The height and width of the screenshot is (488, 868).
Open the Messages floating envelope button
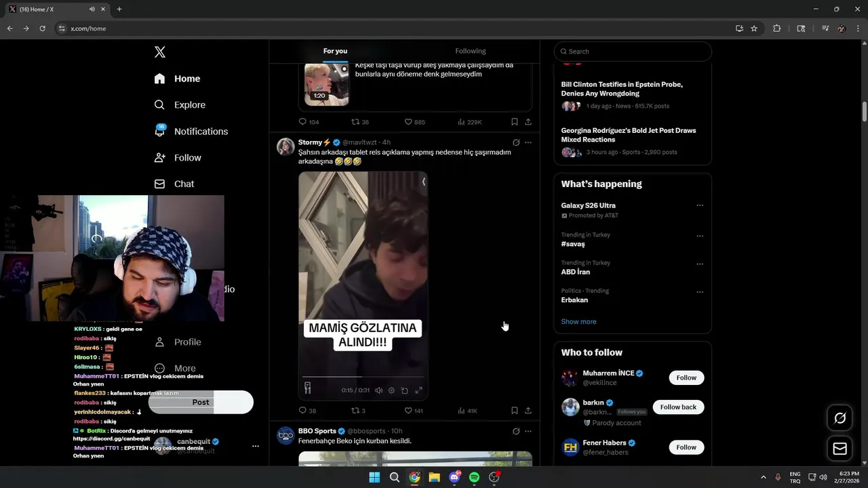tap(840, 449)
